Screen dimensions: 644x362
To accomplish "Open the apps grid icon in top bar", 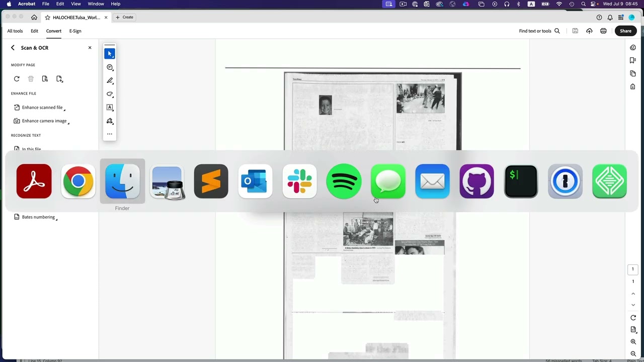I will (621, 17).
